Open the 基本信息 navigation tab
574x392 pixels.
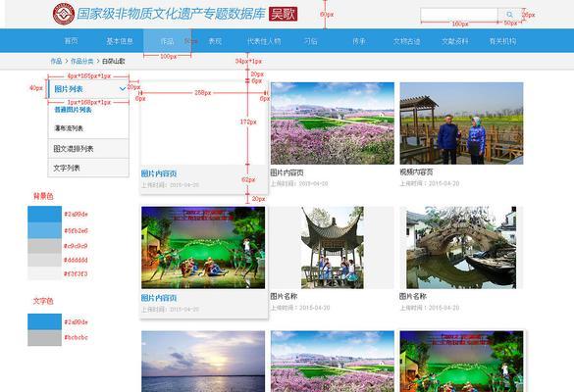tap(120, 41)
